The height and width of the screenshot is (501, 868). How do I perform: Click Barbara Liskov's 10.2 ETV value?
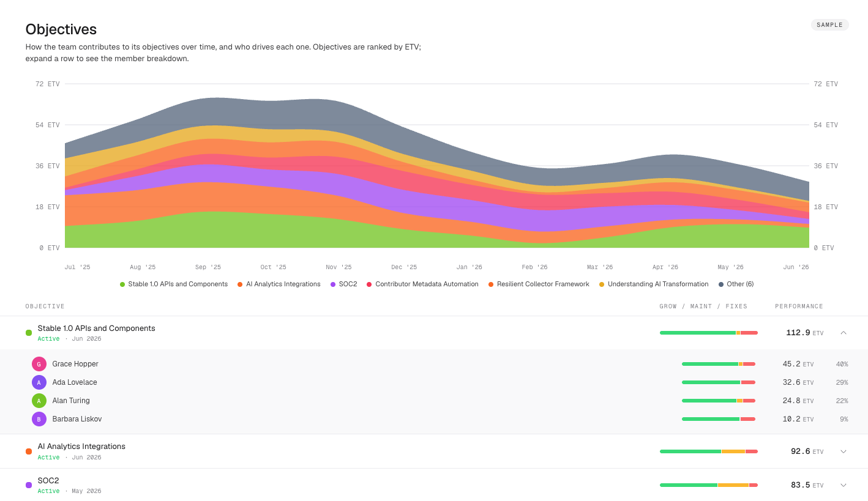[798, 419]
